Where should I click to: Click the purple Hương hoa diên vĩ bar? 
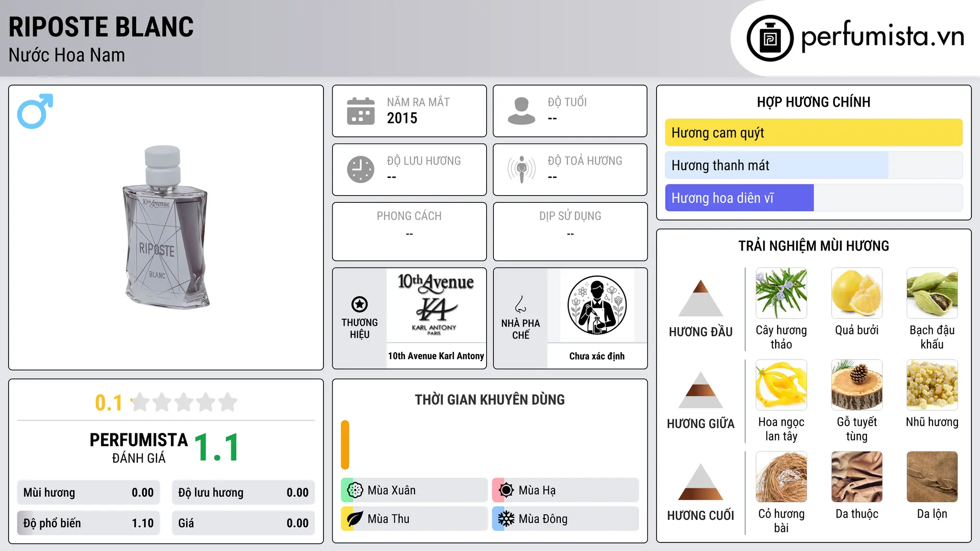(739, 198)
